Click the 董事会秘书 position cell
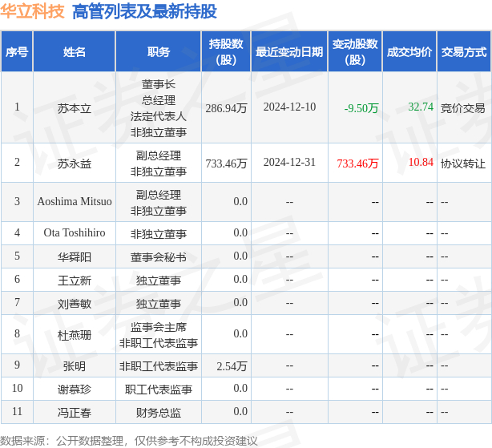 pos(159,257)
